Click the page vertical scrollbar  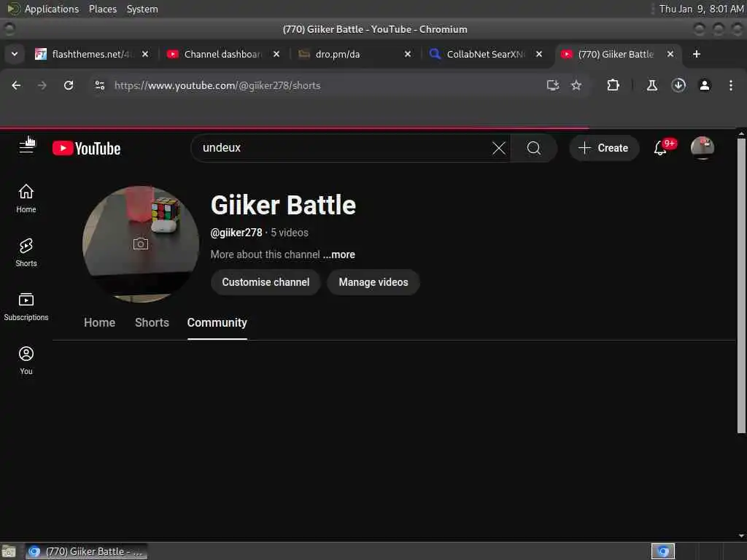pyautogui.click(x=741, y=286)
